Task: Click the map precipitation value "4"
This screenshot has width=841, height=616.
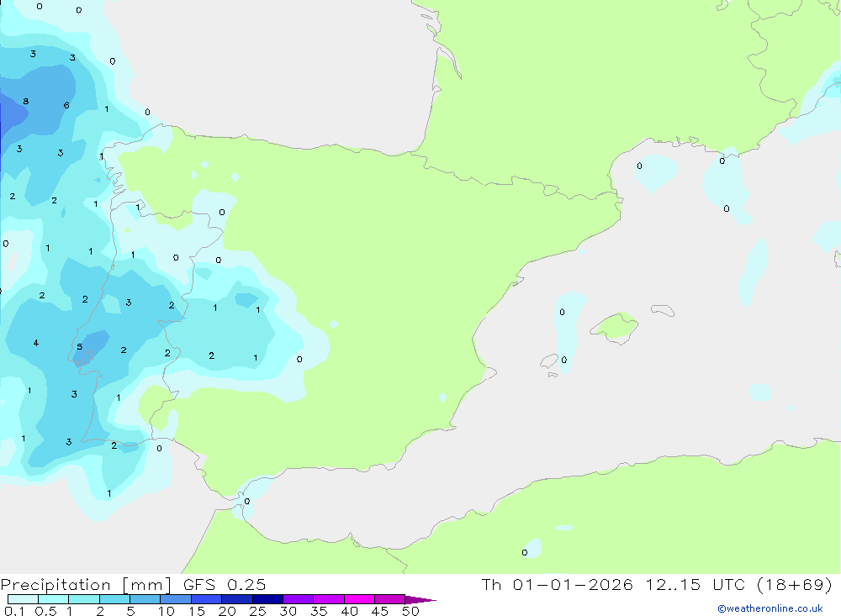Action: [x=36, y=343]
